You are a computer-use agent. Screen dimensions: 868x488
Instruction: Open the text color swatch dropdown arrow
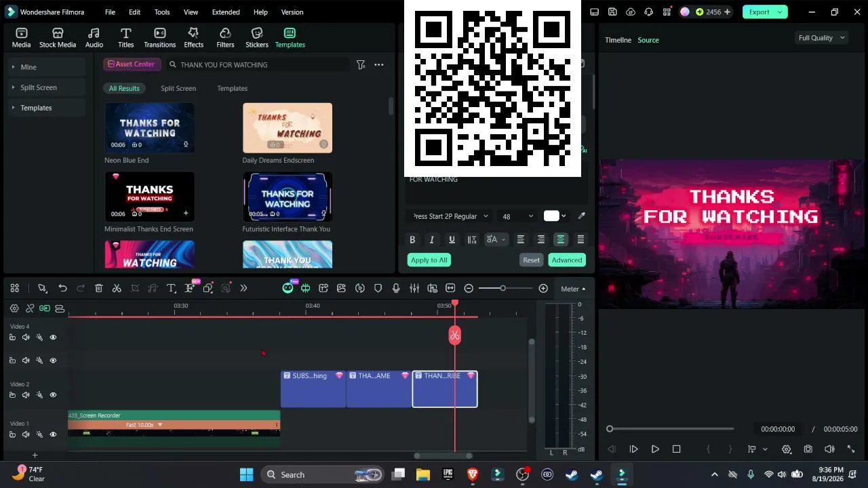(564, 216)
